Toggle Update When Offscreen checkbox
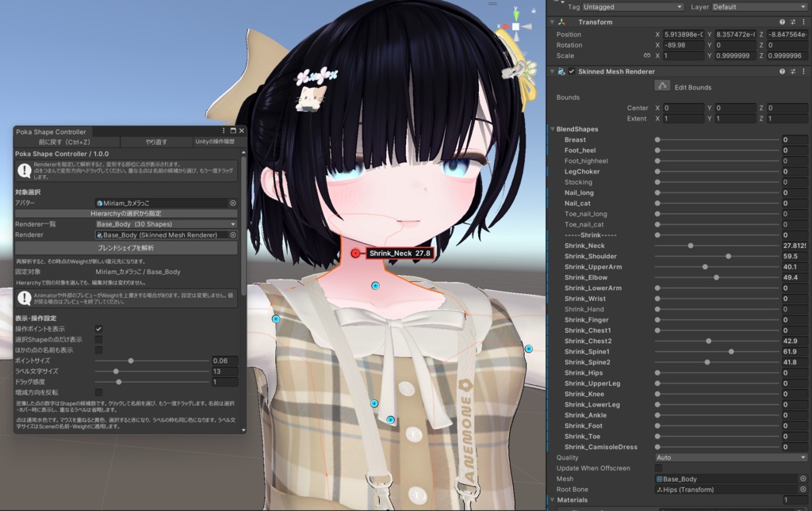 (659, 468)
